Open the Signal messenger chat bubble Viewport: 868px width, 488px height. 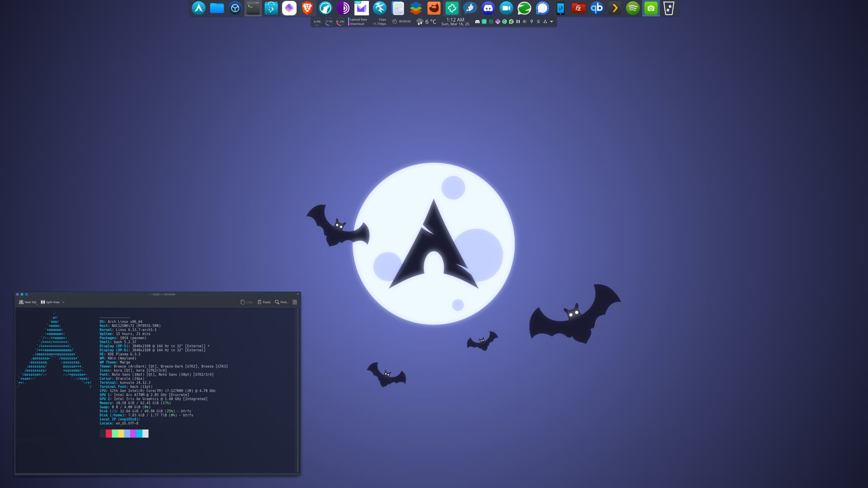pyautogui.click(x=542, y=8)
